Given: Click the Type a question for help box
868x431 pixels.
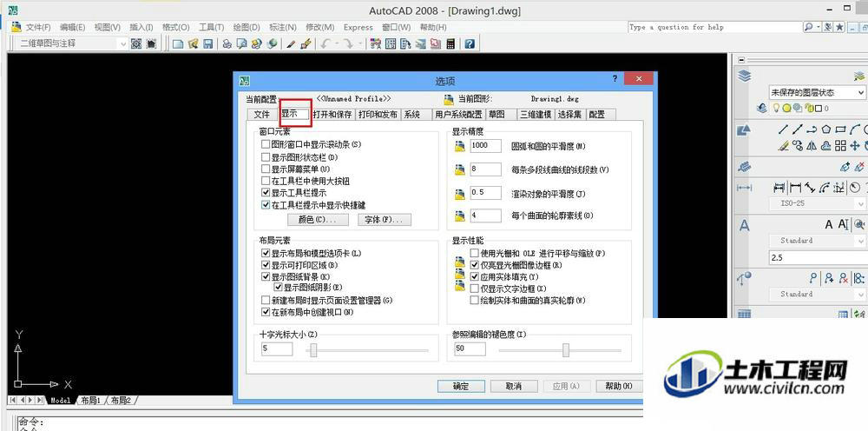Looking at the screenshot, I should [x=714, y=27].
